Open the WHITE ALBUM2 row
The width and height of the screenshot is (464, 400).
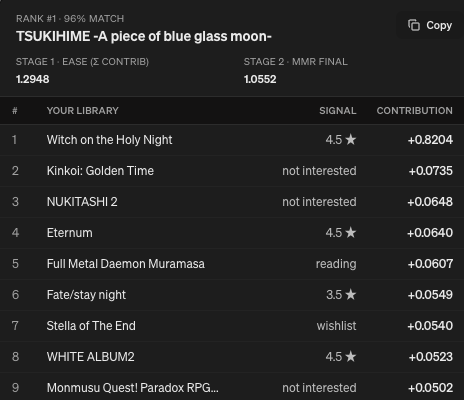[232, 357]
